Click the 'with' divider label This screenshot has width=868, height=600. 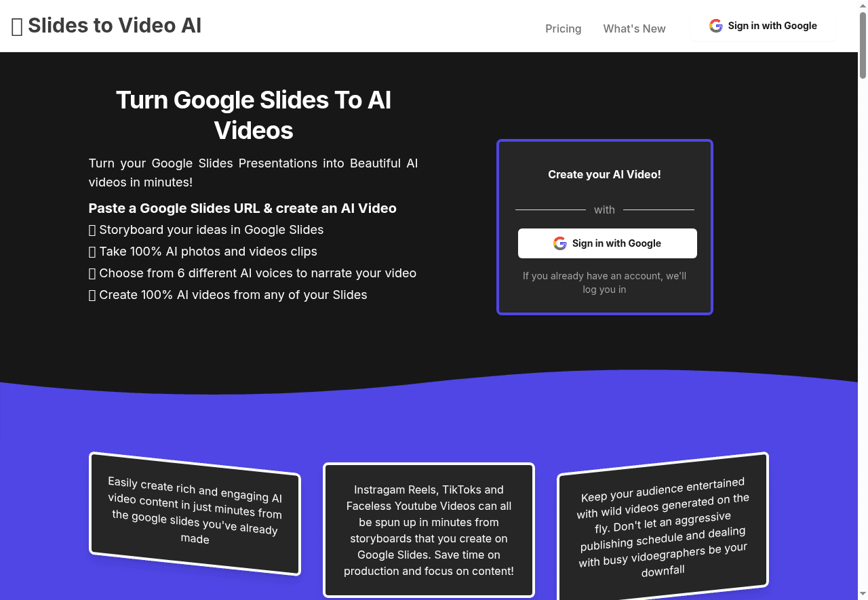(x=604, y=209)
